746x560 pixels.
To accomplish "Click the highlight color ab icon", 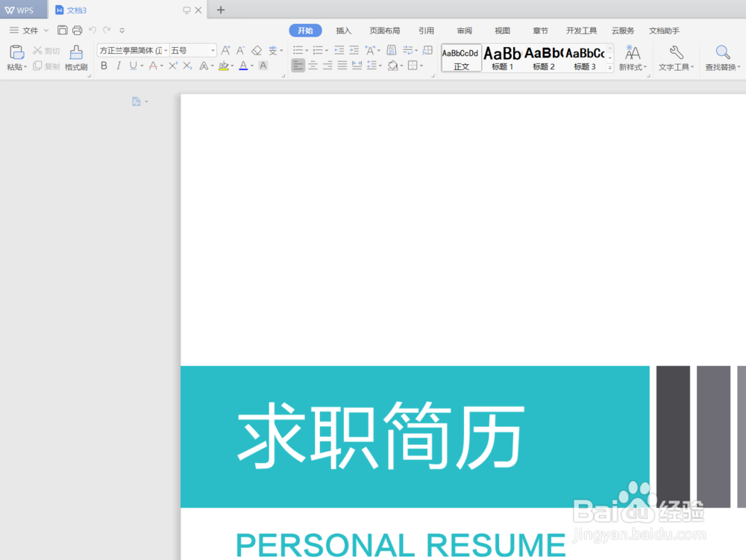I will [x=224, y=66].
